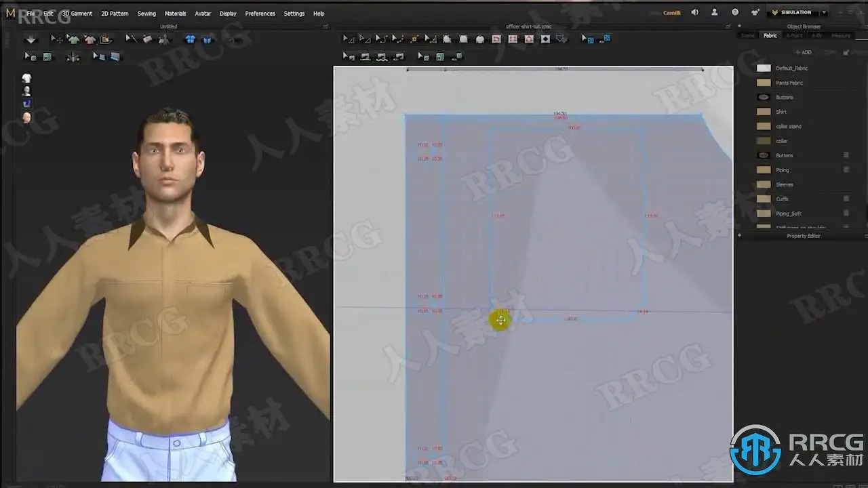Select the Polygon pattern tool
This screenshot has height=488, width=868.
447,39
